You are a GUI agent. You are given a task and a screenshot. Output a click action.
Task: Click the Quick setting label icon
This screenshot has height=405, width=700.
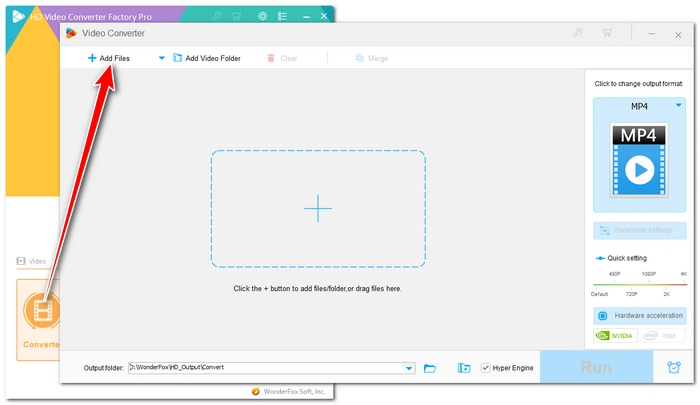pos(600,258)
